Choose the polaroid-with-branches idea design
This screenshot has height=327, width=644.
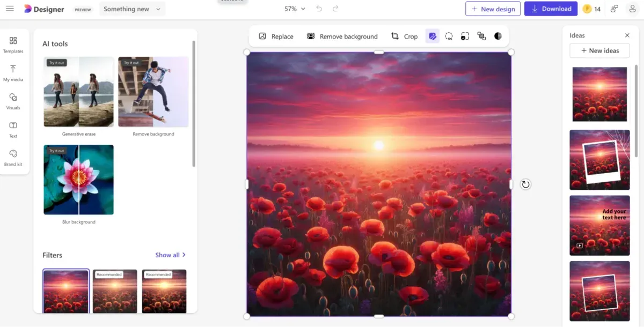pyautogui.click(x=599, y=160)
